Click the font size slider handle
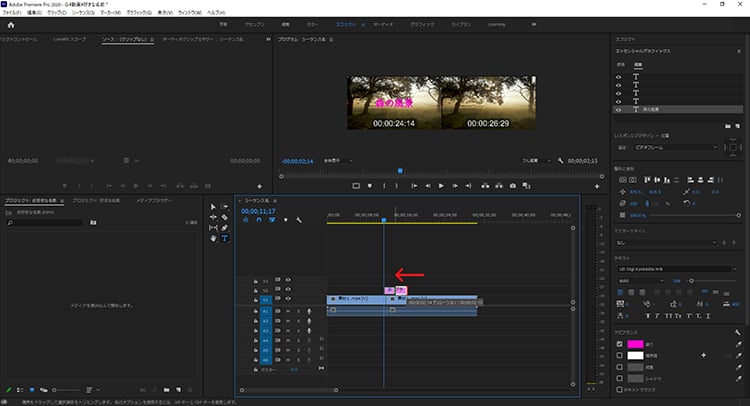Image resolution: width=750 pixels, height=406 pixels. click(691, 281)
